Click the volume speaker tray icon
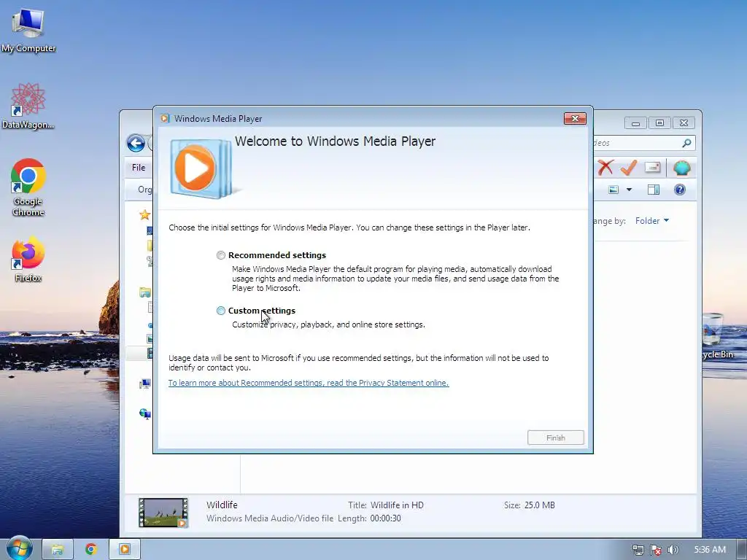747x560 pixels. (673, 550)
